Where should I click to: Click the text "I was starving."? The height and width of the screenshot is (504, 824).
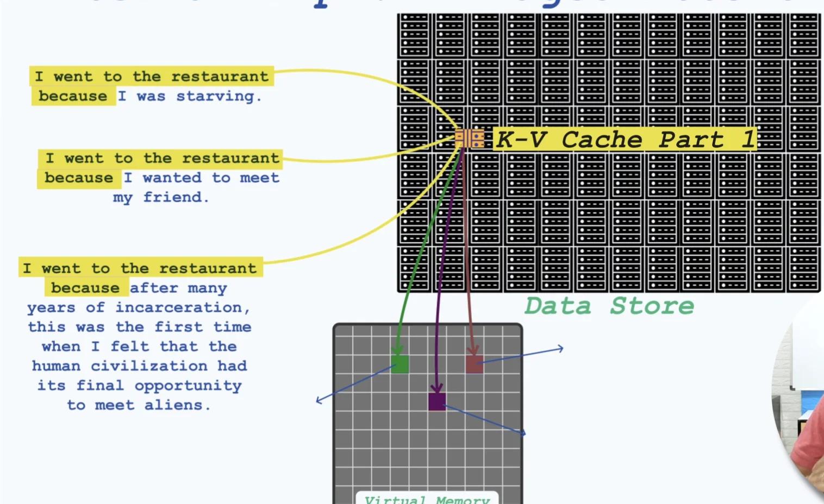(x=190, y=96)
